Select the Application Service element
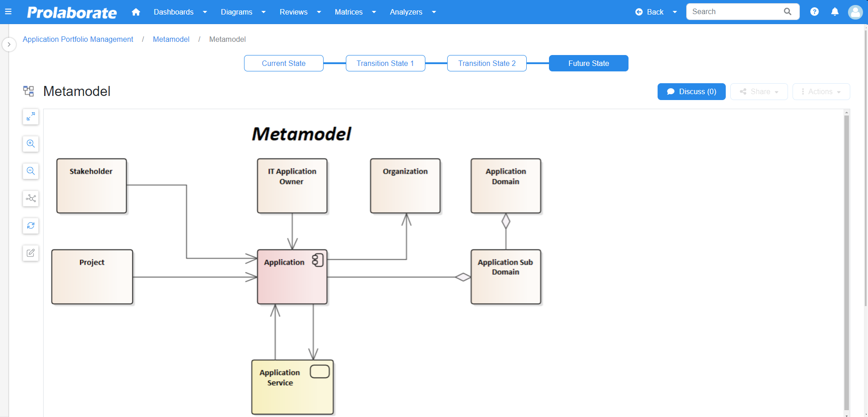 click(x=293, y=387)
